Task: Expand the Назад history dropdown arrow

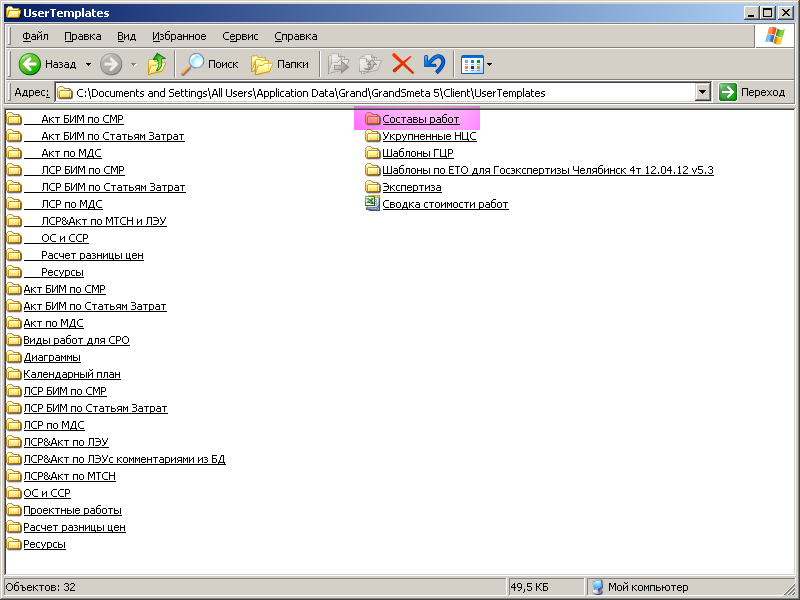Action: click(88, 64)
